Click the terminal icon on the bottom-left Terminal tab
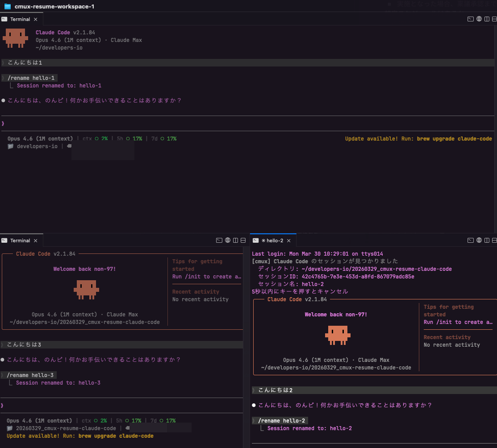This screenshot has width=497, height=448. (x=4, y=240)
